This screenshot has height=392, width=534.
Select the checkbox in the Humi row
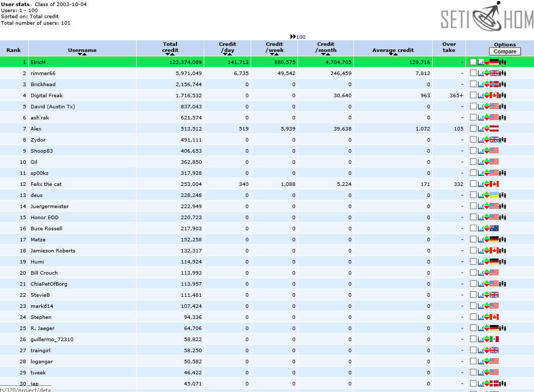[473, 262]
